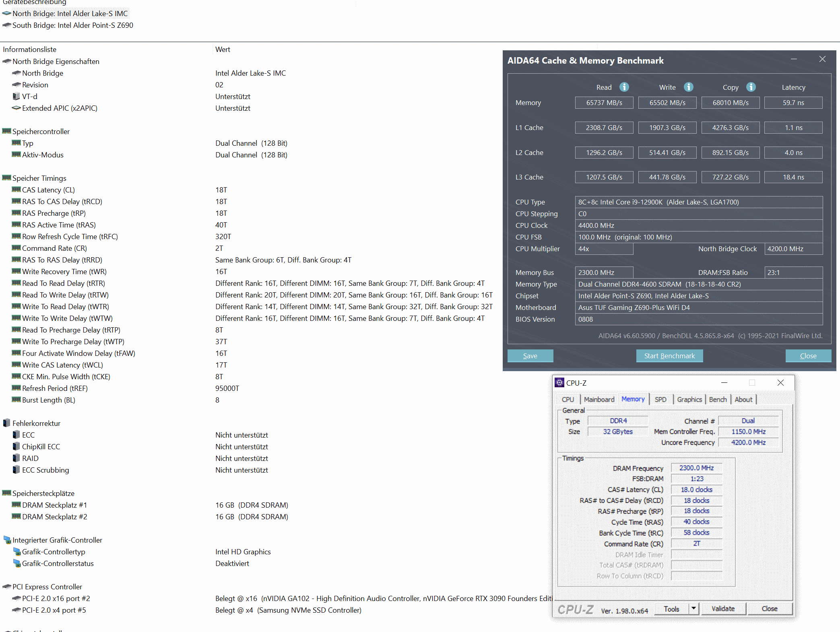This screenshot has height=632, width=840.
Task: Click the Save button in AIDA64 benchmark
Action: (x=530, y=356)
